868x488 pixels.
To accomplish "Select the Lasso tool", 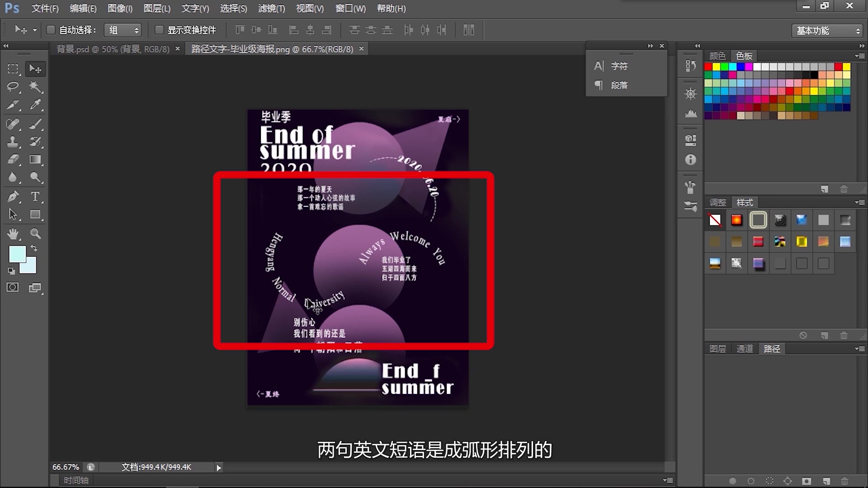I will click(13, 87).
